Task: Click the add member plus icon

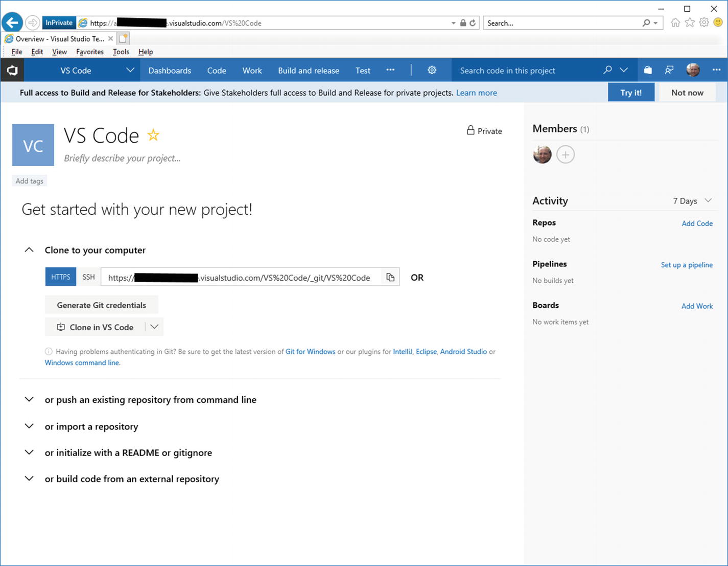Action: 565,154
